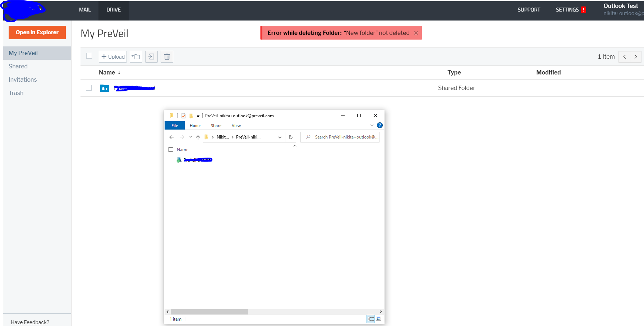Open Quick Access Toolbar customization arrow
The image size is (644, 326).
tap(198, 116)
